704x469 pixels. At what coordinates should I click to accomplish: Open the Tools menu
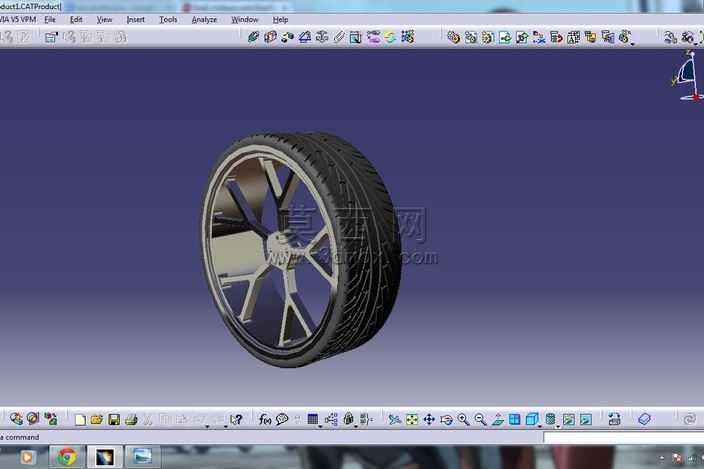168,20
